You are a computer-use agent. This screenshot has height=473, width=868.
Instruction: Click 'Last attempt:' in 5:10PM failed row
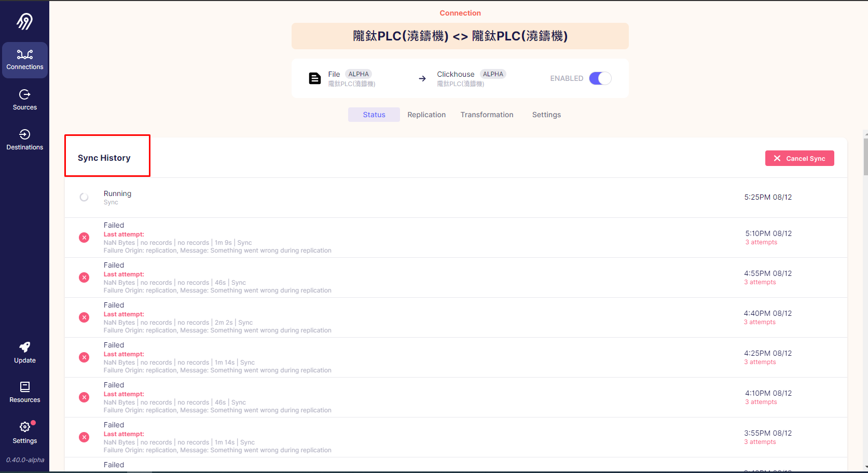[x=124, y=234]
